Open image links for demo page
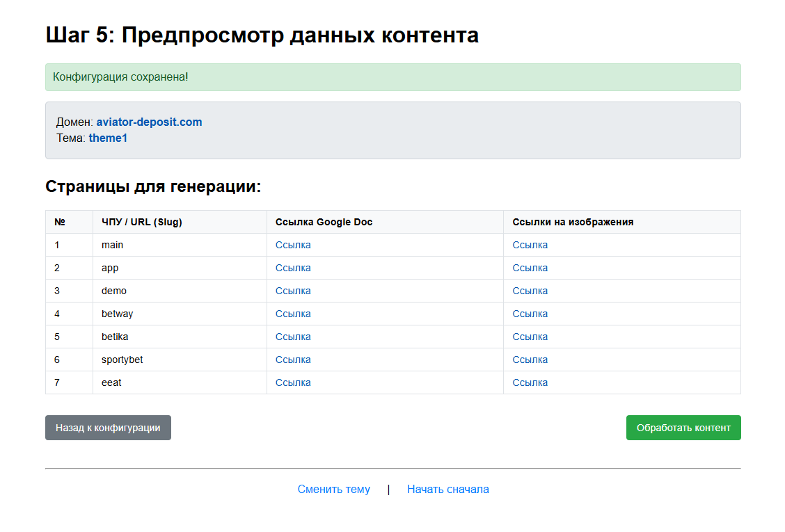 (530, 291)
